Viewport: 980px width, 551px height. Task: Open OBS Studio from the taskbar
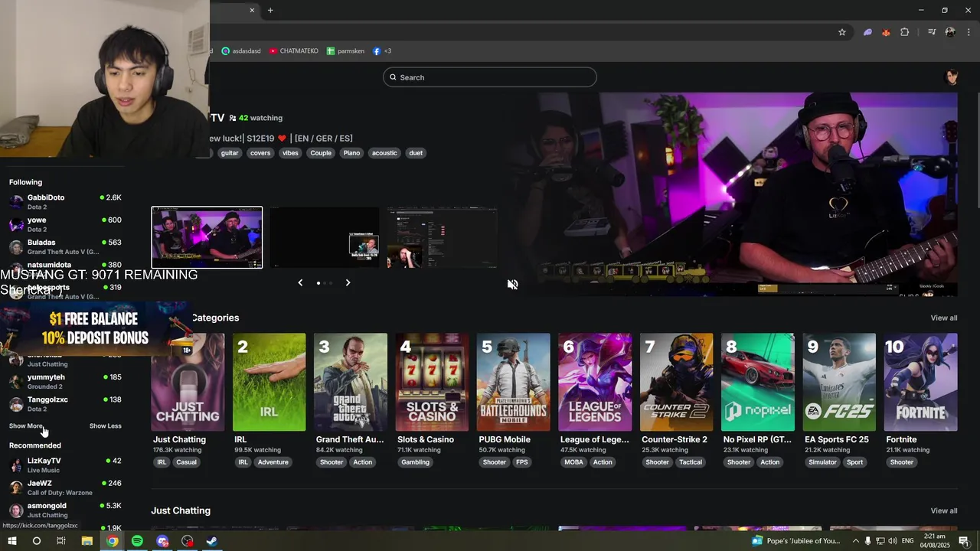tap(188, 541)
